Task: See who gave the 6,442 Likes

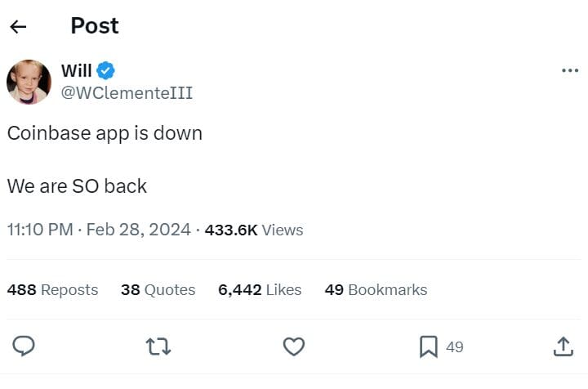Action: tap(260, 289)
